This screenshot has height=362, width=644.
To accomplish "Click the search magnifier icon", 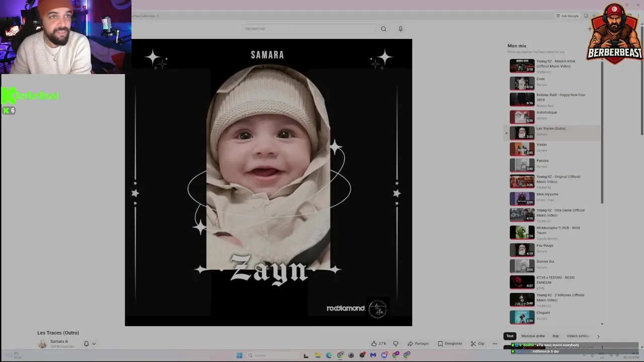I will pyautogui.click(x=383, y=29).
